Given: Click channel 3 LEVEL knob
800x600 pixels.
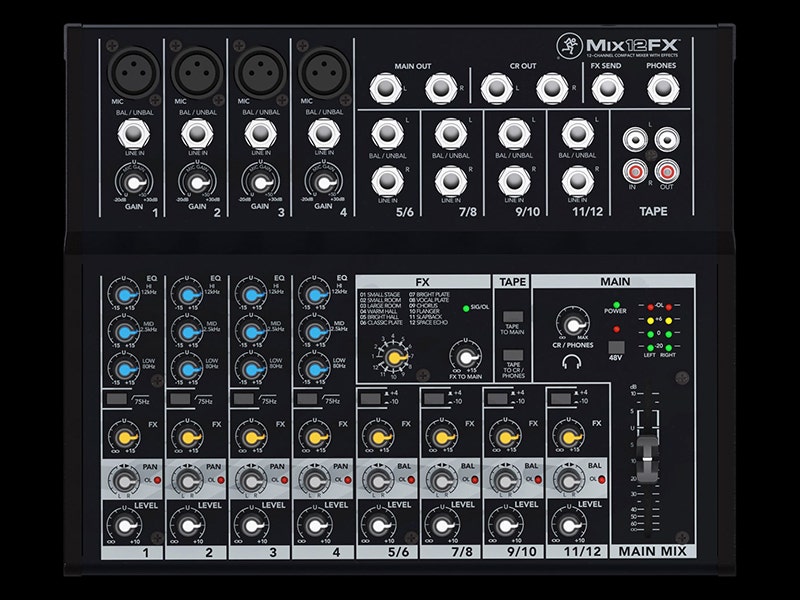Looking at the screenshot, I should point(251,526).
